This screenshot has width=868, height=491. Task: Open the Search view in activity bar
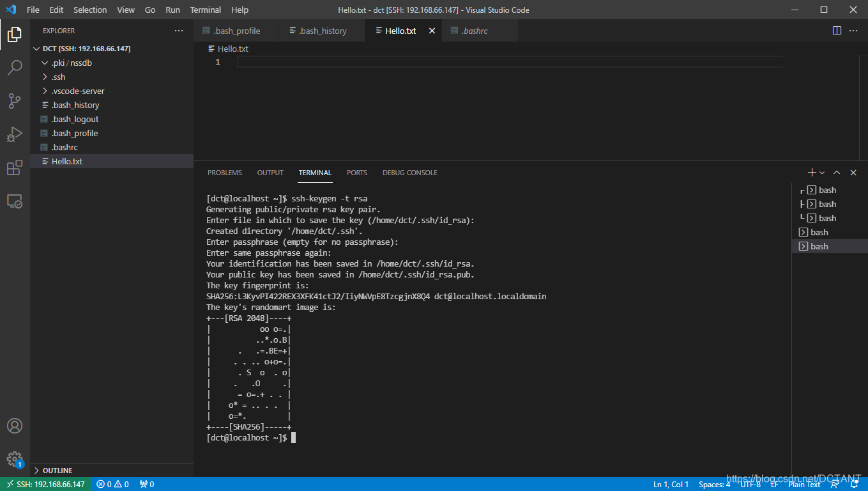[x=15, y=68]
